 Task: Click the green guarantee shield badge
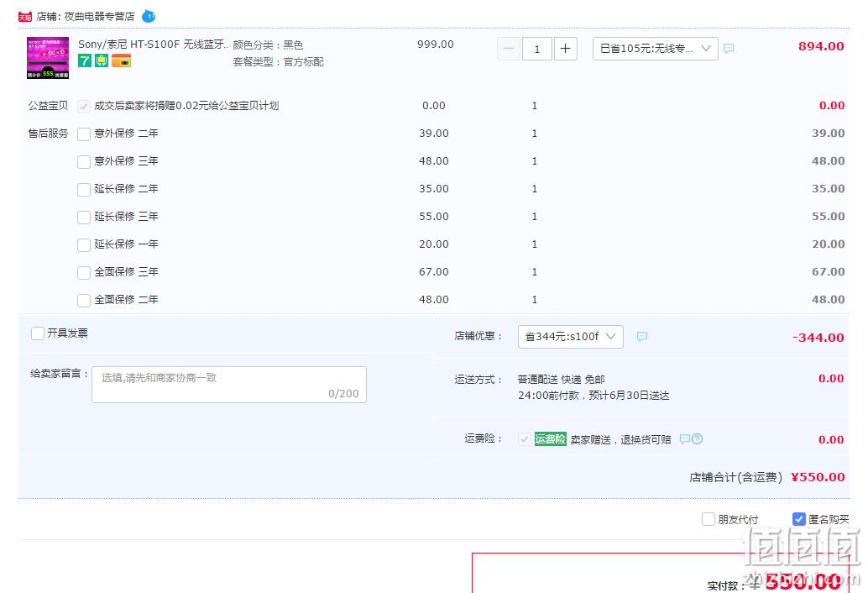(x=102, y=61)
